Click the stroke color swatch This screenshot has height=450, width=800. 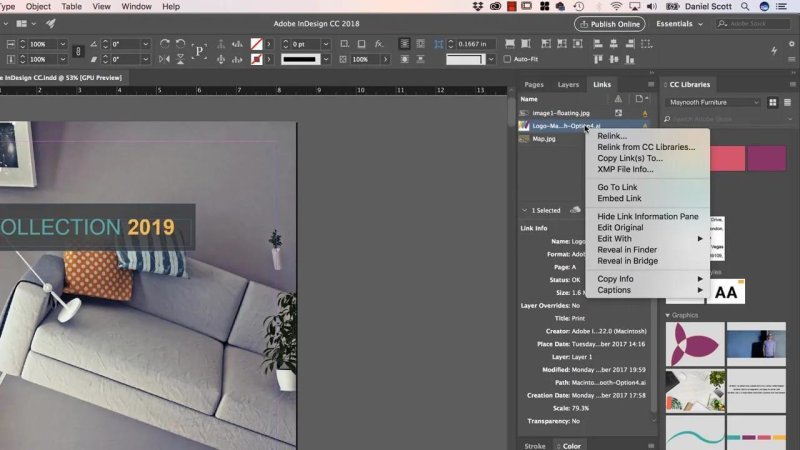coord(256,59)
